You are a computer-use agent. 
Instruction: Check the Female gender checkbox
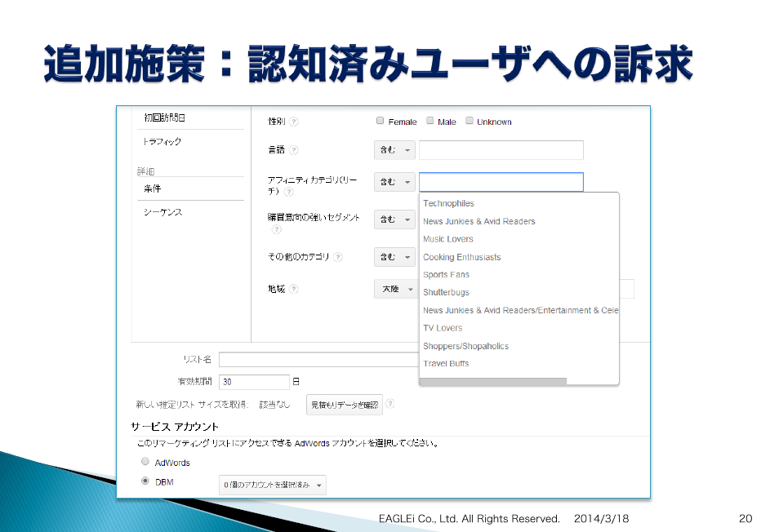[380, 120]
